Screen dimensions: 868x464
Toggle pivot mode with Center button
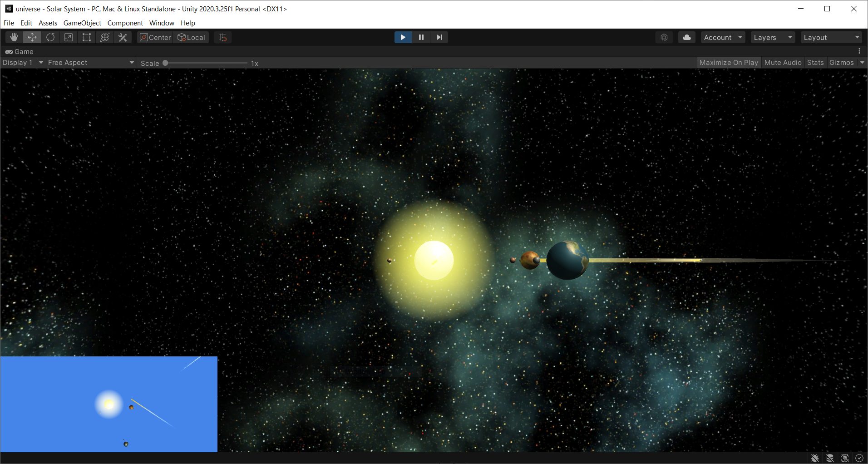(x=154, y=37)
